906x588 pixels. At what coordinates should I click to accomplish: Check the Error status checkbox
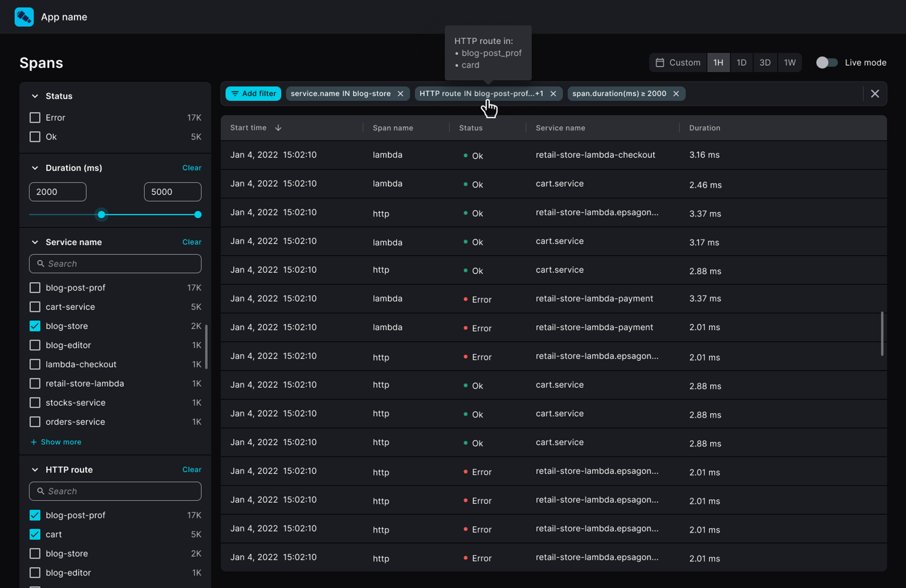pos(35,118)
